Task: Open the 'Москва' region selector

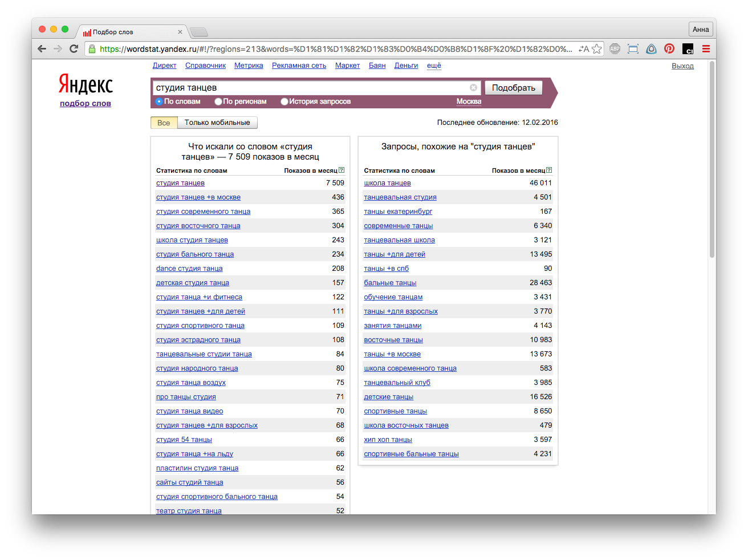Action: click(469, 102)
